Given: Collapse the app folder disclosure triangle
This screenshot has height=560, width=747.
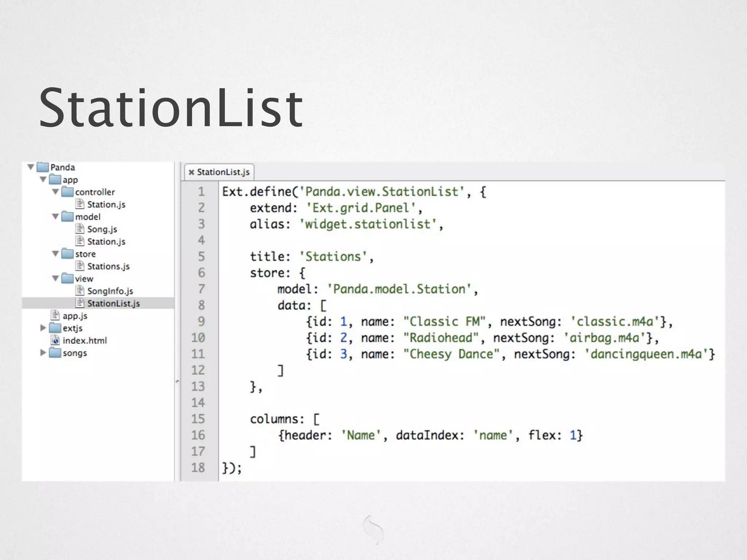Looking at the screenshot, I should point(43,180).
